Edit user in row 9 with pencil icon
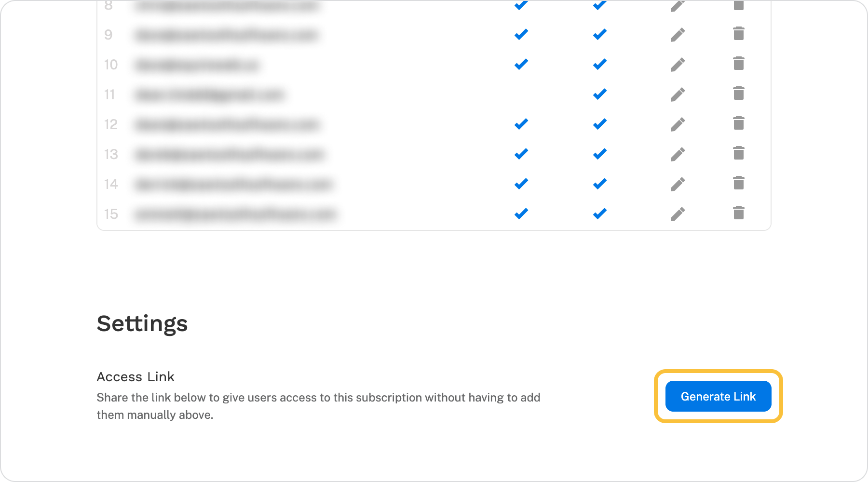 point(678,35)
